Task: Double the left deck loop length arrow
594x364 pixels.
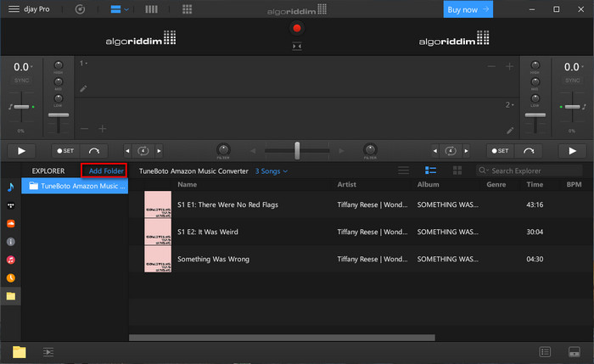Action: click(x=160, y=151)
